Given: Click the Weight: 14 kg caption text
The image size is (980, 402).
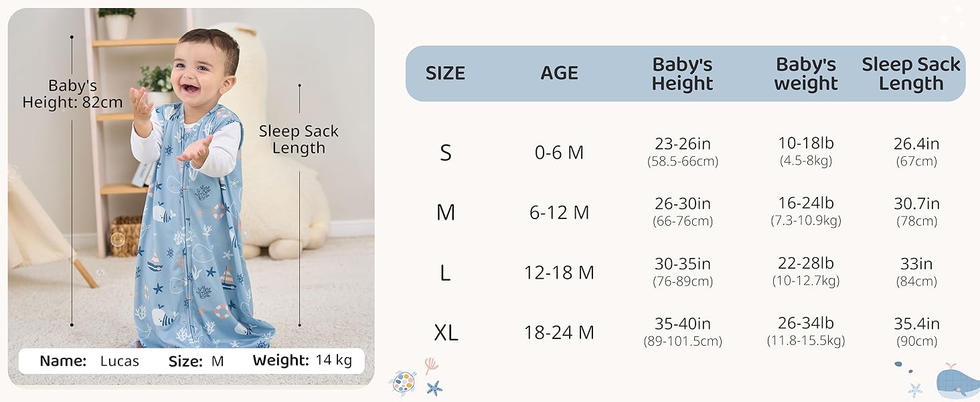Looking at the screenshot, I should click(x=302, y=360).
